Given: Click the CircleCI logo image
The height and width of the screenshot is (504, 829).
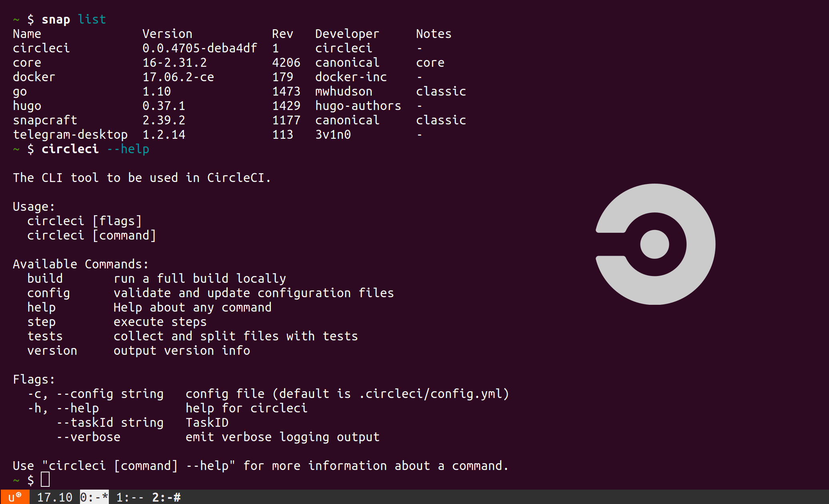Looking at the screenshot, I should click(655, 244).
